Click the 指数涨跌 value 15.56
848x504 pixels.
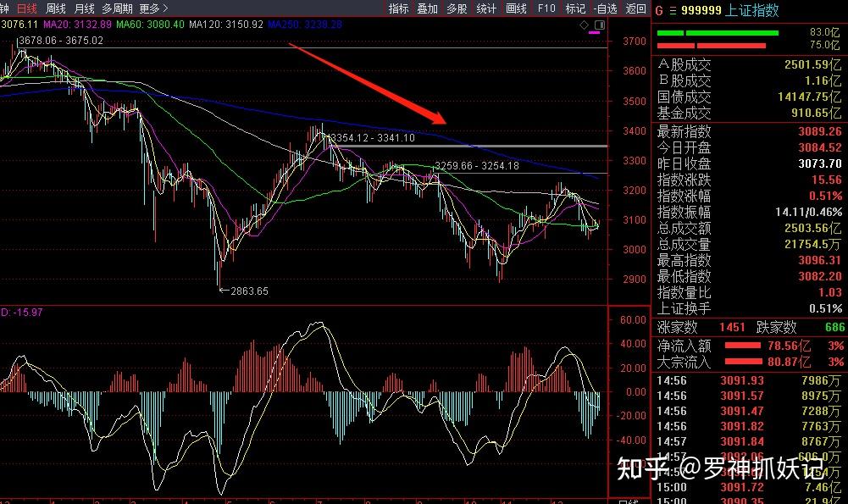pos(826,180)
